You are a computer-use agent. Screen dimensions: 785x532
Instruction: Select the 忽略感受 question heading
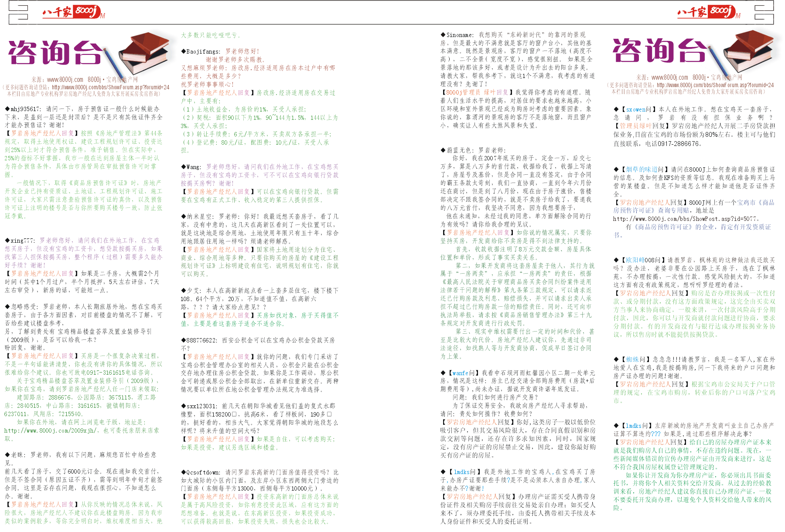(x=24, y=307)
